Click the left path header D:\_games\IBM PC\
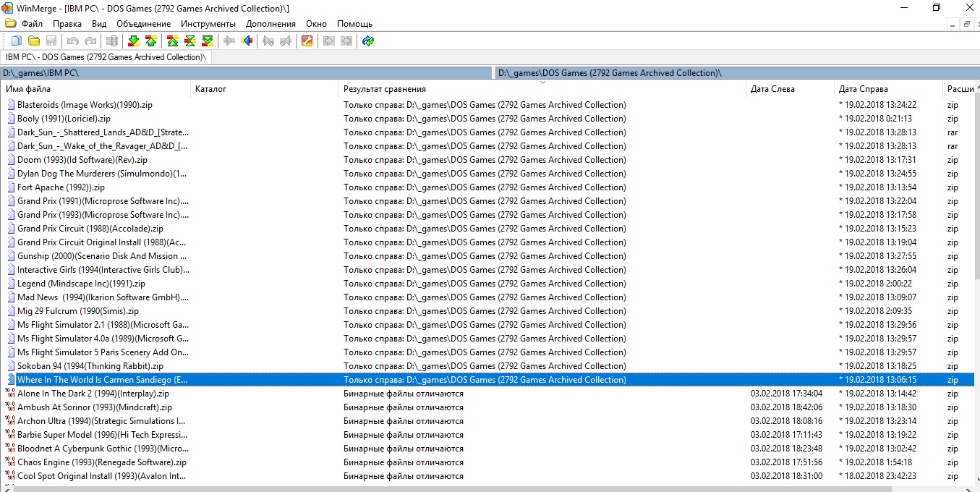This screenshot has width=980, height=492. coord(246,73)
